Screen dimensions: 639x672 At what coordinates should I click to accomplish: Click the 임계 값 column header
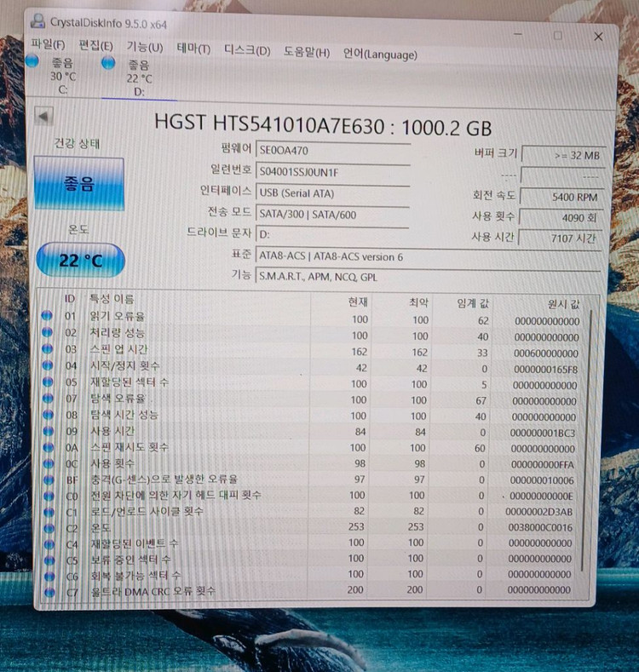click(473, 303)
